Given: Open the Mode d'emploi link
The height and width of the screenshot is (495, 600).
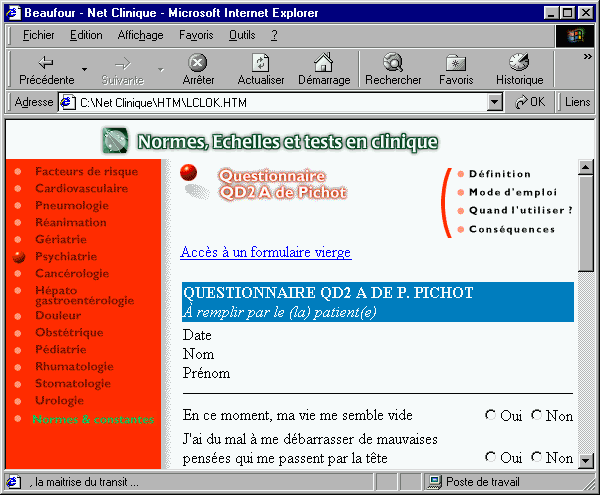Looking at the screenshot, I should (x=513, y=192).
